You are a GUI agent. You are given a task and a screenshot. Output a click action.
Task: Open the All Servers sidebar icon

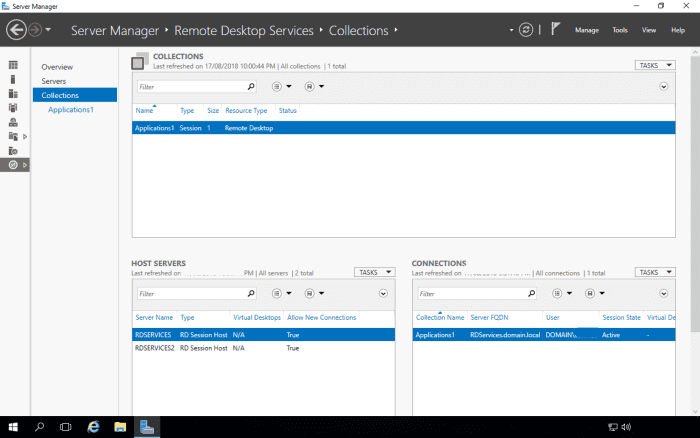click(x=13, y=94)
